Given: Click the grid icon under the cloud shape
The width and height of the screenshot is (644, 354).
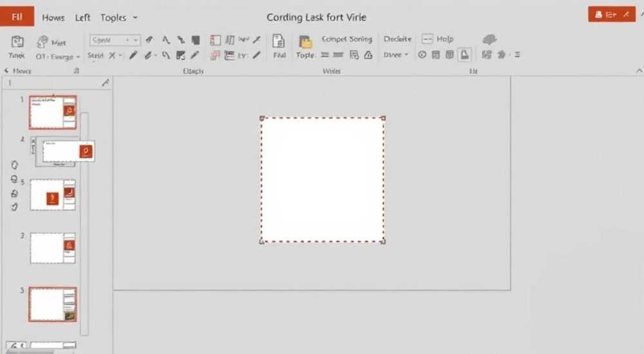Looking at the screenshot, I should point(487,55).
